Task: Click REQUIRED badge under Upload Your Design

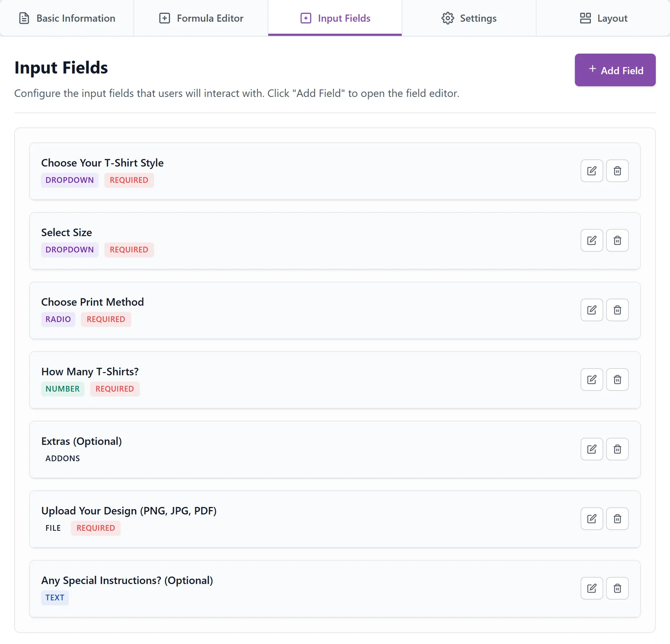Action: pyautogui.click(x=96, y=528)
